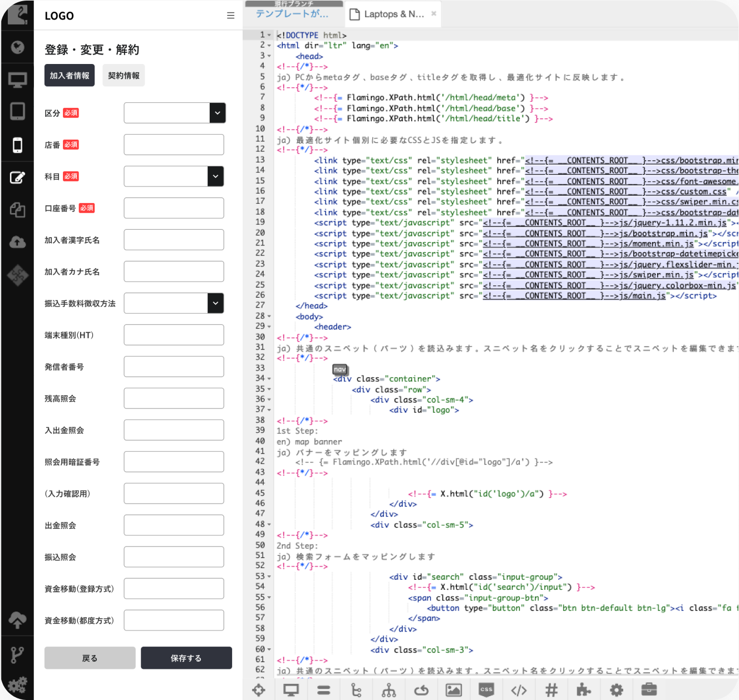Click the 保存する button
This screenshot has height=700, width=739.
point(186,658)
